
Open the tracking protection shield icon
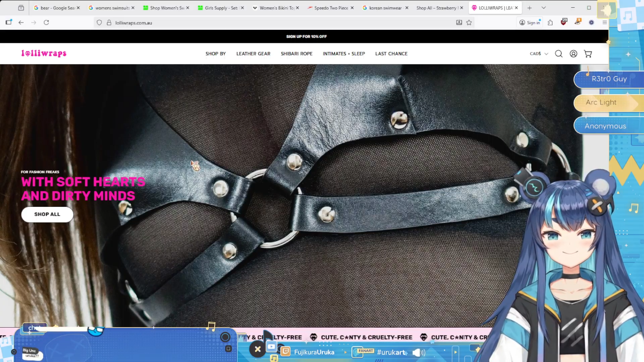pyautogui.click(x=99, y=23)
